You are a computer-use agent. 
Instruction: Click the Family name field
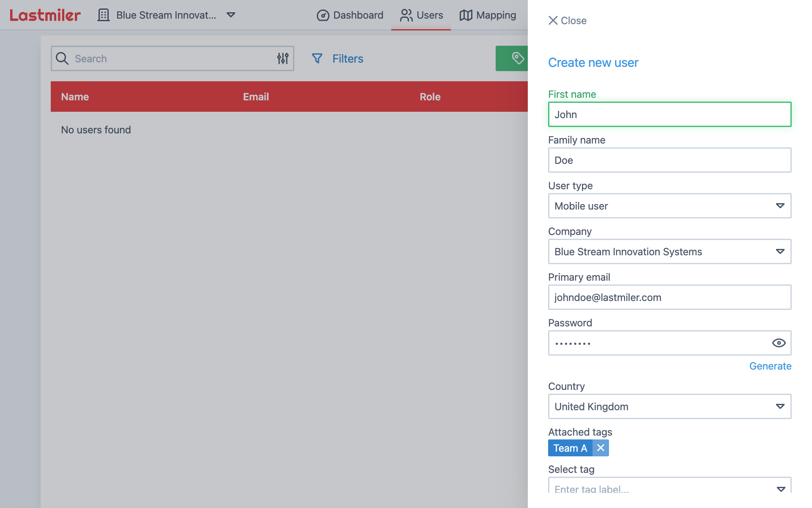(x=669, y=160)
